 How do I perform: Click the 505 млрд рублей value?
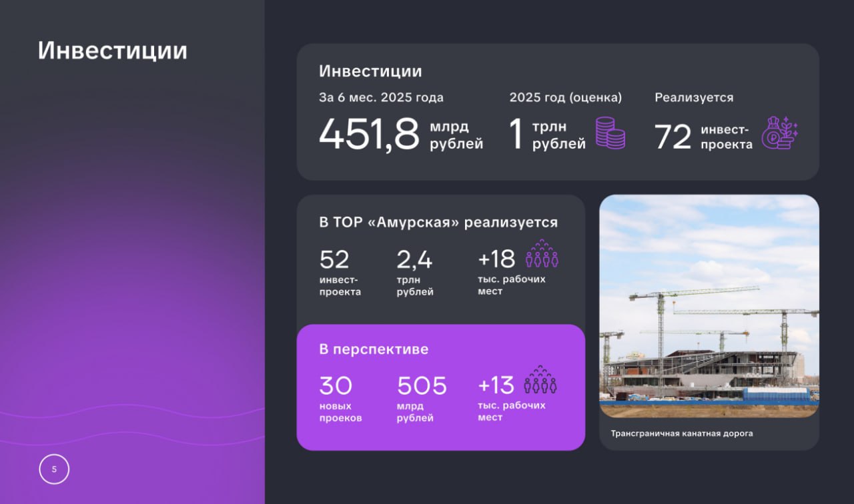click(x=422, y=386)
